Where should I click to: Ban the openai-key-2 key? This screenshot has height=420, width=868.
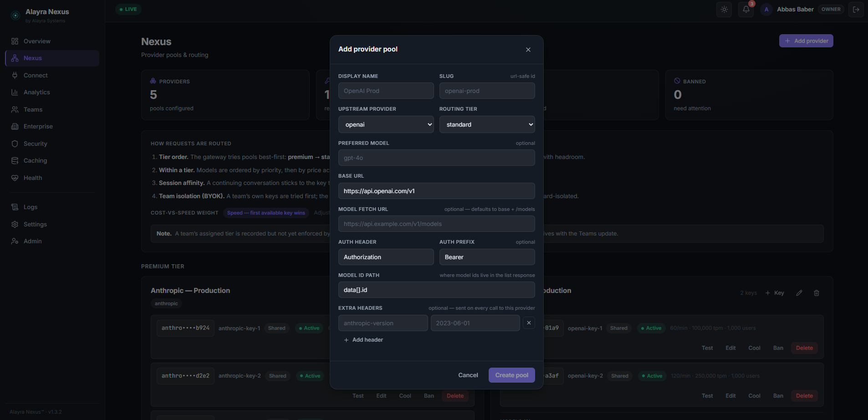(778, 396)
